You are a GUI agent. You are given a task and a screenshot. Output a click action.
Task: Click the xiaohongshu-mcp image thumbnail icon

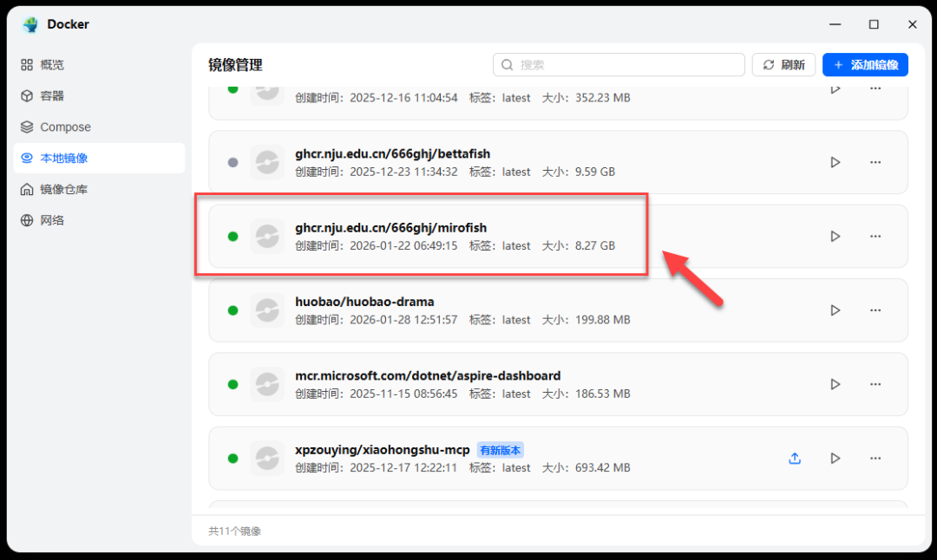pyautogui.click(x=267, y=459)
